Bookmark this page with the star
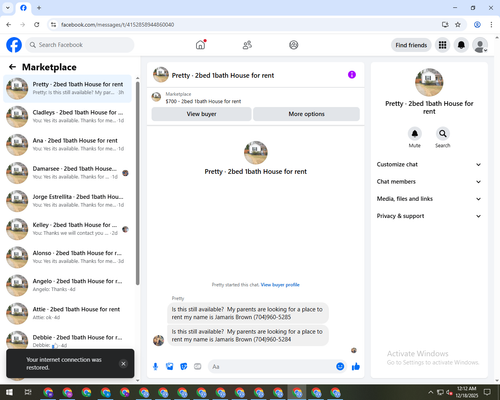This screenshot has height=400, width=500. 458,25
